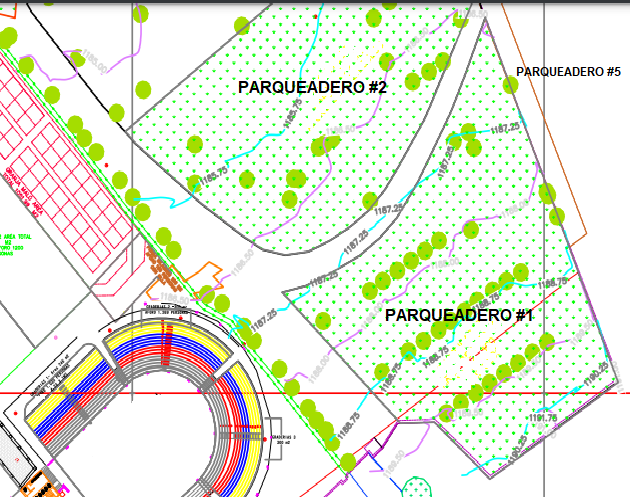The height and width of the screenshot is (497, 631).
Task: Click the PARQUEADERO #2 text label
Action: (312, 88)
